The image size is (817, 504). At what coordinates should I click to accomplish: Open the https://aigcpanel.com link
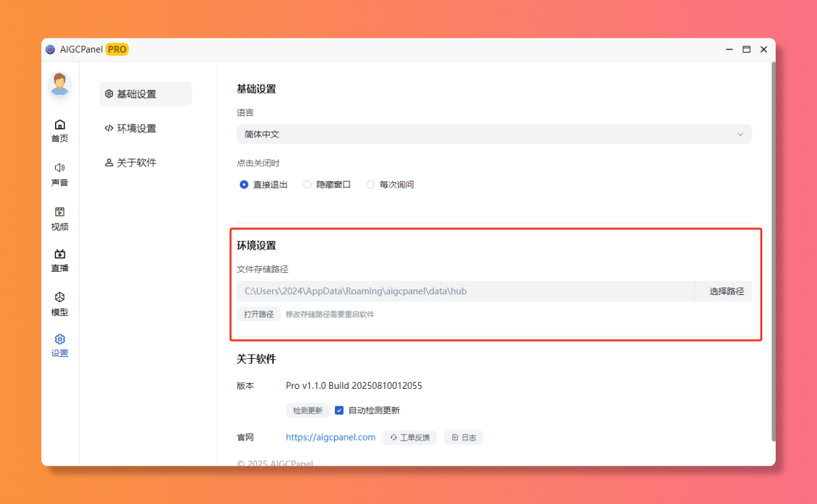[x=331, y=438]
